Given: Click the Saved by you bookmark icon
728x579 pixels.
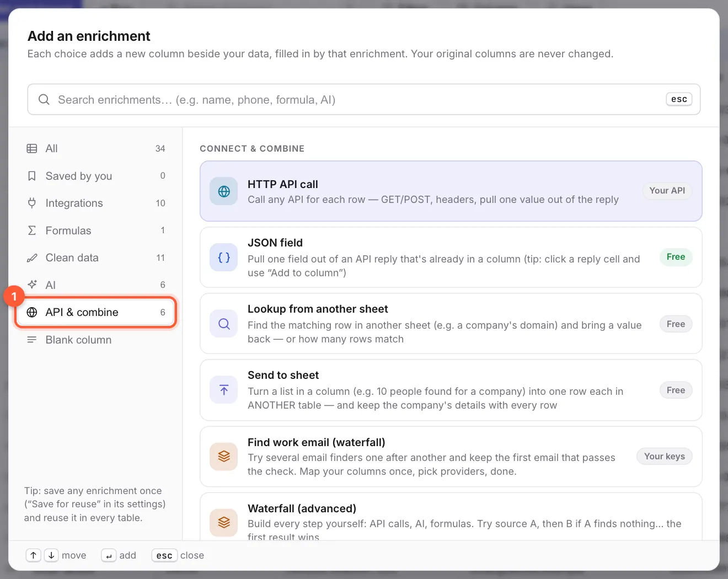Looking at the screenshot, I should click(32, 176).
